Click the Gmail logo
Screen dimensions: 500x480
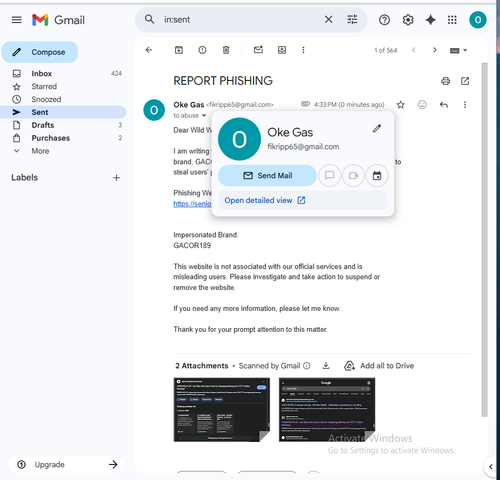[x=58, y=20]
